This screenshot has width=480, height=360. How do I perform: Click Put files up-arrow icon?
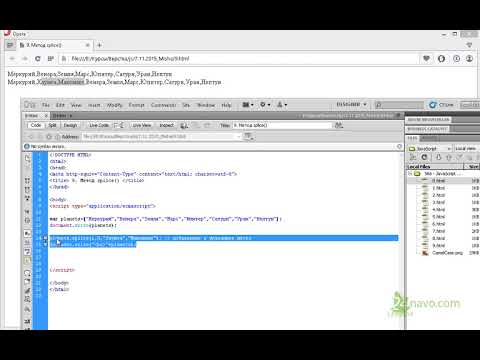449,157
